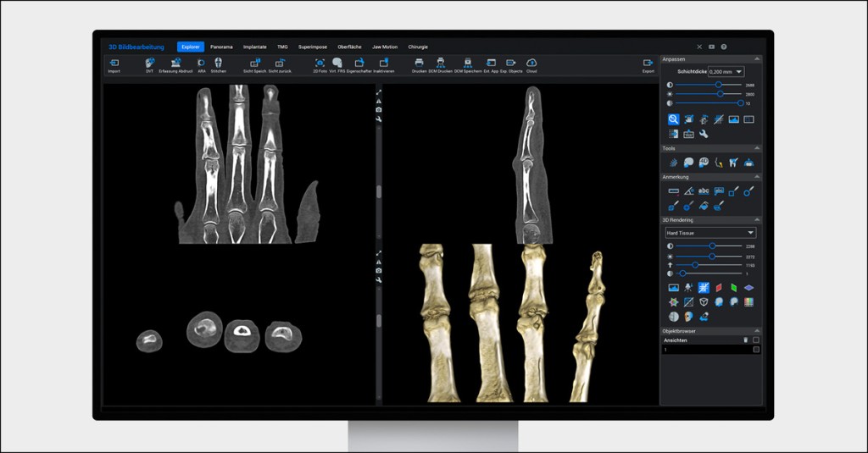Switch to the Panorama tab
This screenshot has height=453, width=868.
[223, 47]
